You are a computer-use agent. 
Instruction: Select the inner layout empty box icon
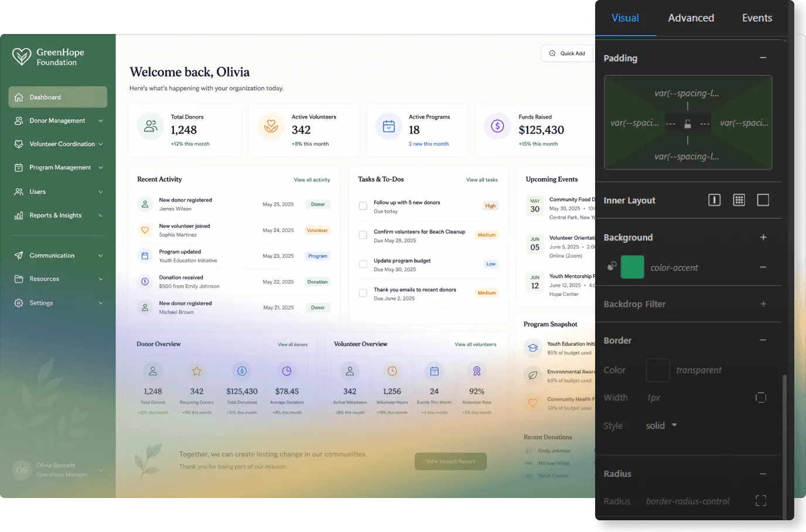pyautogui.click(x=763, y=200)
